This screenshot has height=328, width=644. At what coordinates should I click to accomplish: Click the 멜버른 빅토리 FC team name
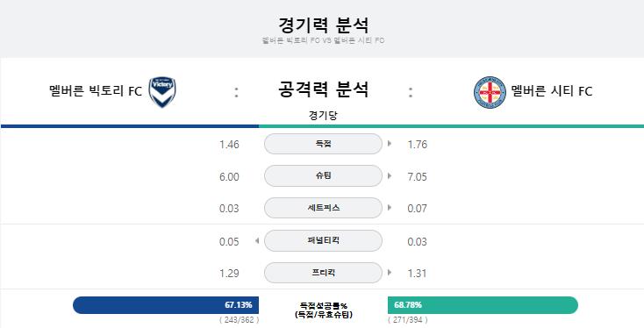(x=96, y=90)
